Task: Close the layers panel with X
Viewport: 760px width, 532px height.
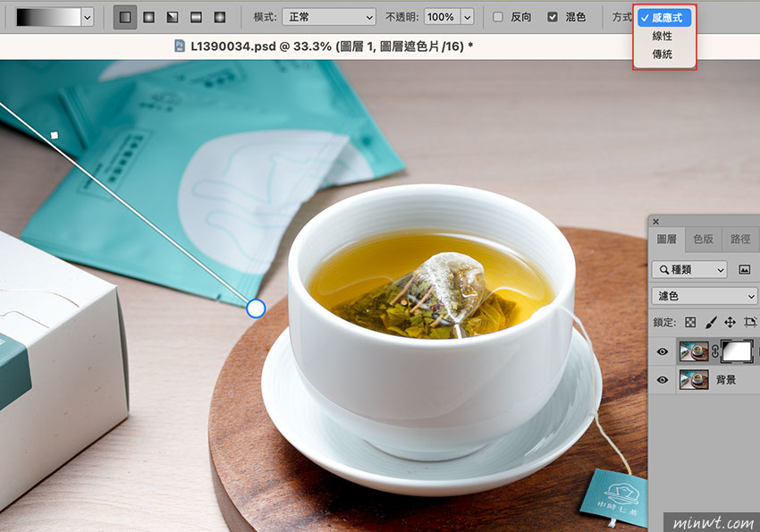Action: coord(655,222)
